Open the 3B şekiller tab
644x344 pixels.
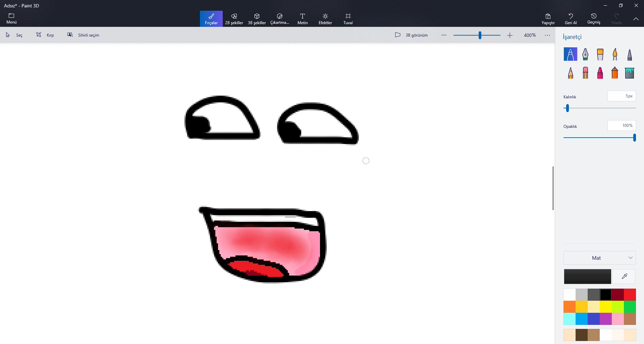click(257, 19)
